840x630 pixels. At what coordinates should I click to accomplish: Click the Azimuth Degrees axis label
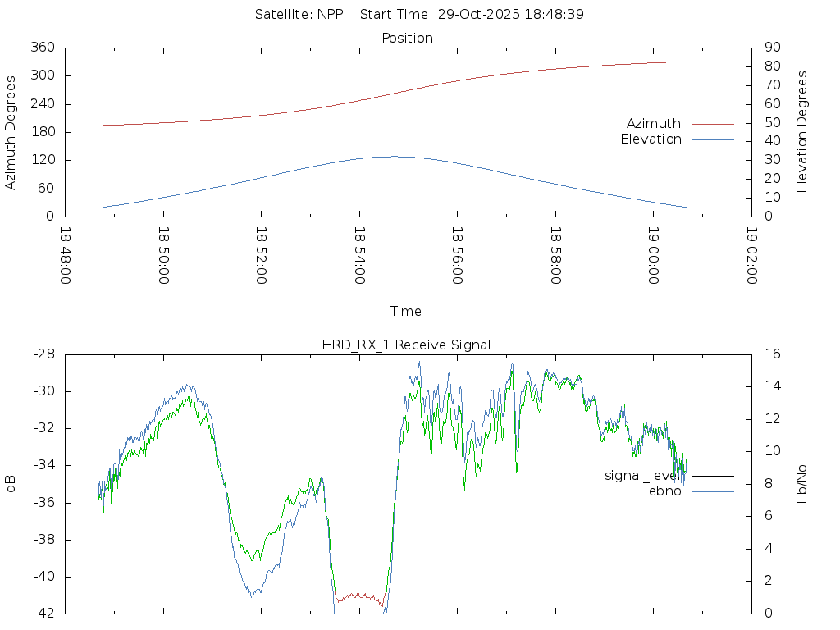coord(11,132)
